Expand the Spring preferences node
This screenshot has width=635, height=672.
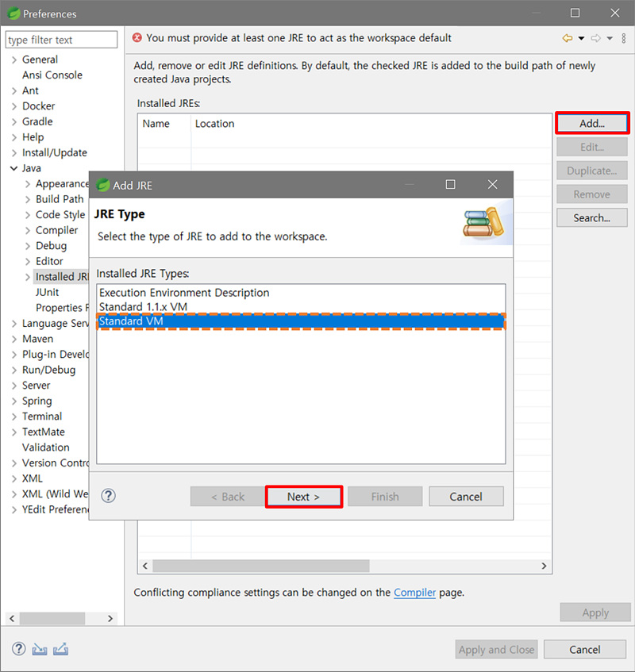tap(14, 401)
